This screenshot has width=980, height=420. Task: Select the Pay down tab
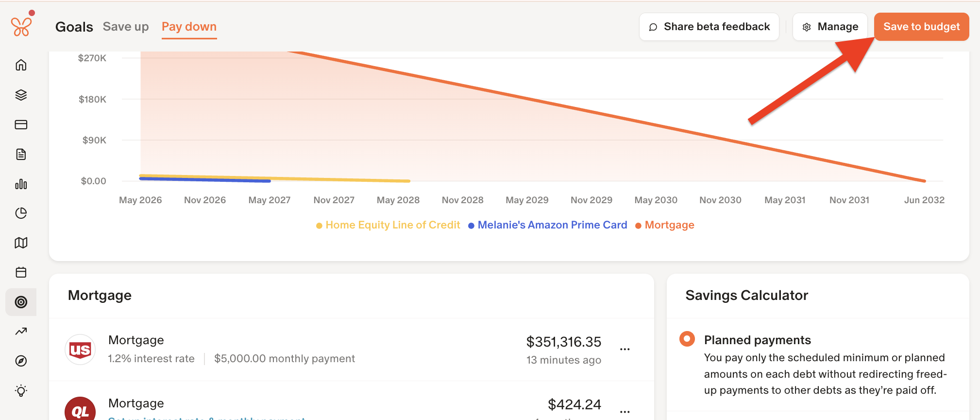[189, 27]
